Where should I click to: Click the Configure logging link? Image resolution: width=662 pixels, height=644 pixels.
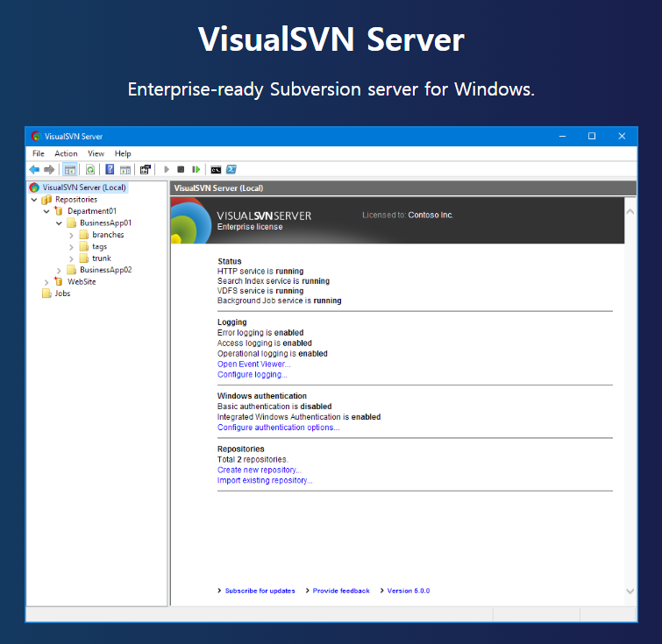click(252, 374)
